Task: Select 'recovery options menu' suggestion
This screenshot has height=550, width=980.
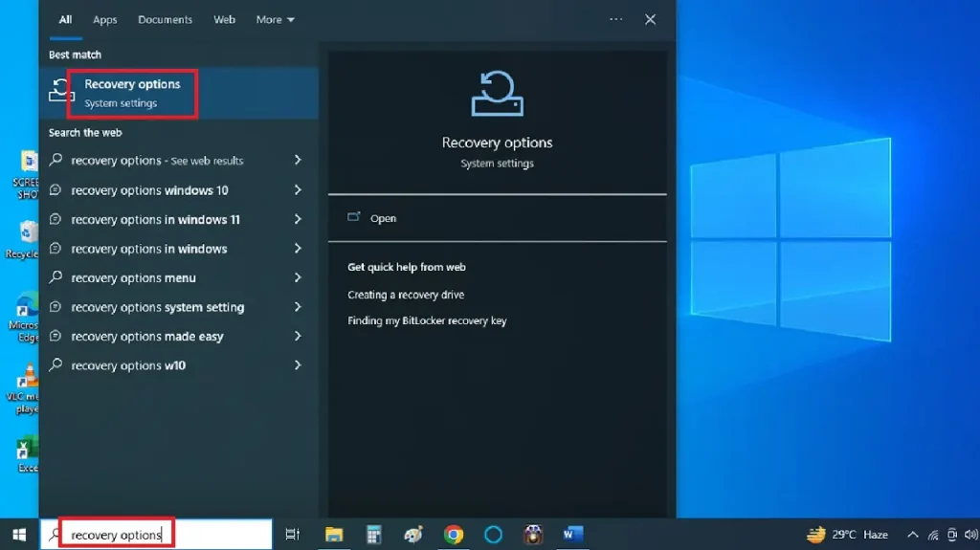Action: click(133, 277)
